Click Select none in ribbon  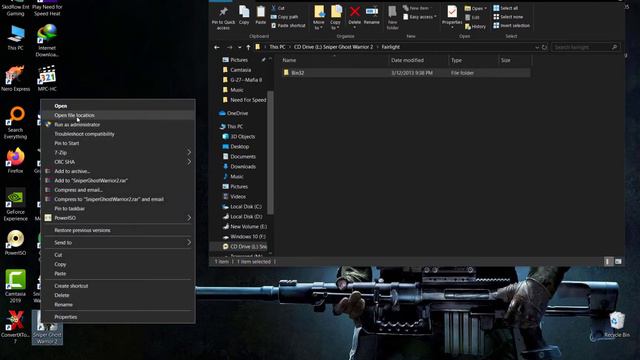tap(508, 17)
